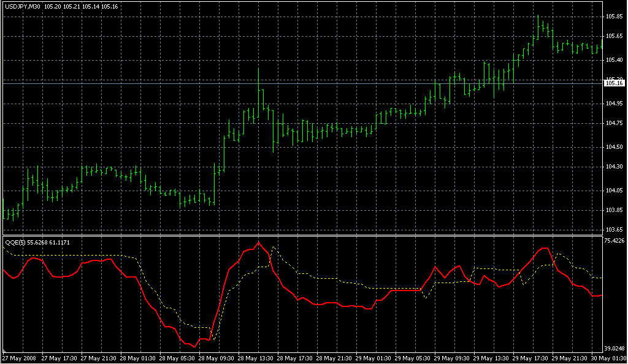Image resolution: width=628 pixels, height=364 pixels.
Task: Click the 39.0248 indicator scale value
Action: point(615,347)
